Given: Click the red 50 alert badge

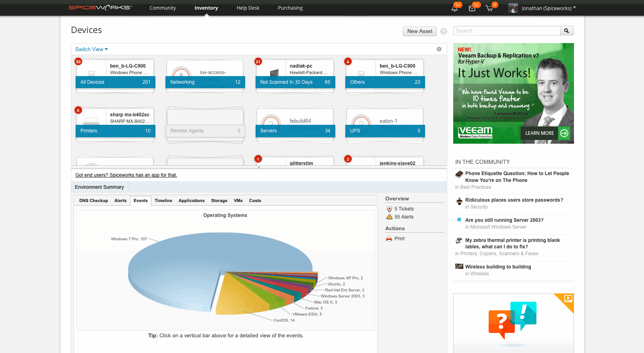Looking at the screenshot, I should (78, 62).
